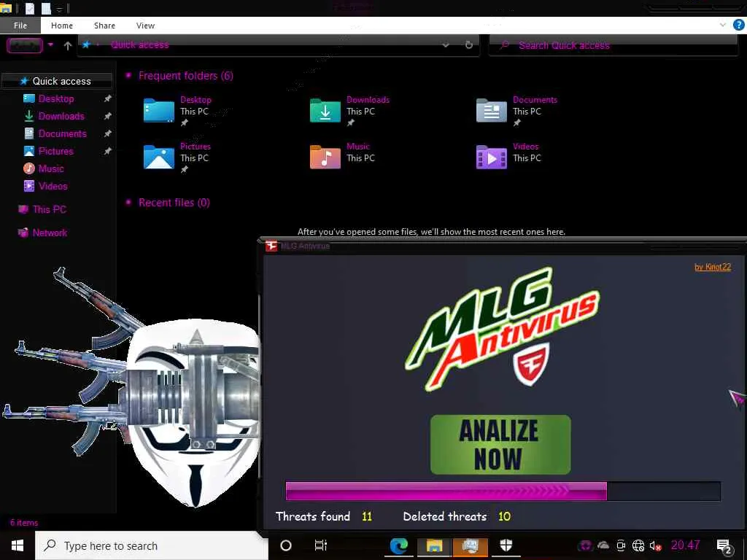Viewport: 747px width, 560px height.
Task: Click the '6 items' status bar text
Action: (x=24, y=522)
